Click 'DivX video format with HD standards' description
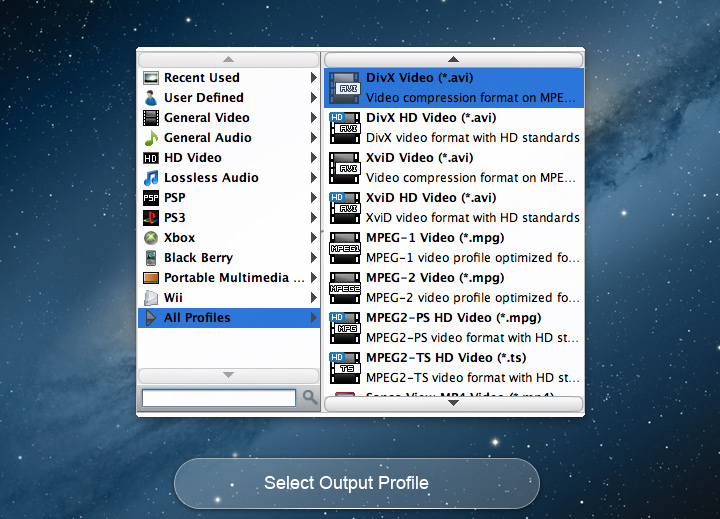 [472, 138]
